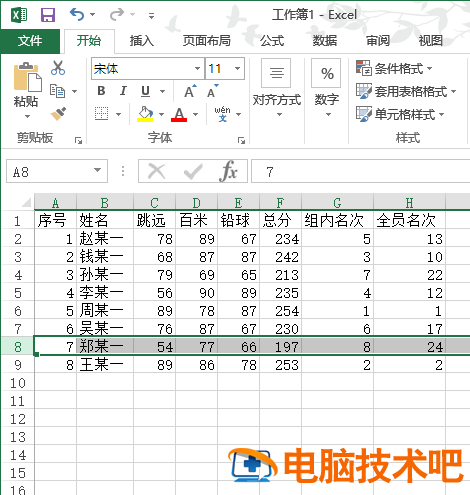Open the fill color palette arrow
Viewport: 470px width, 495px height.
click(161, 114)
